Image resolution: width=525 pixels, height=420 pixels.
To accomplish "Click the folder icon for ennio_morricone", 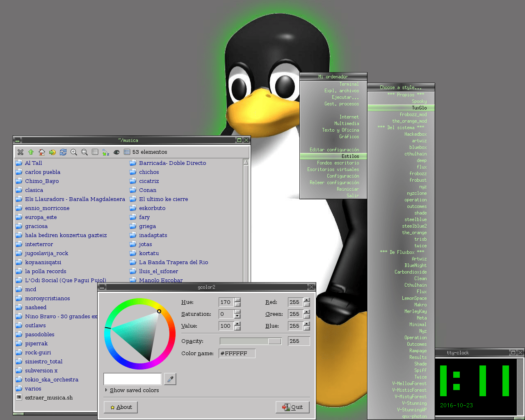I will click(x=19, y=208).
